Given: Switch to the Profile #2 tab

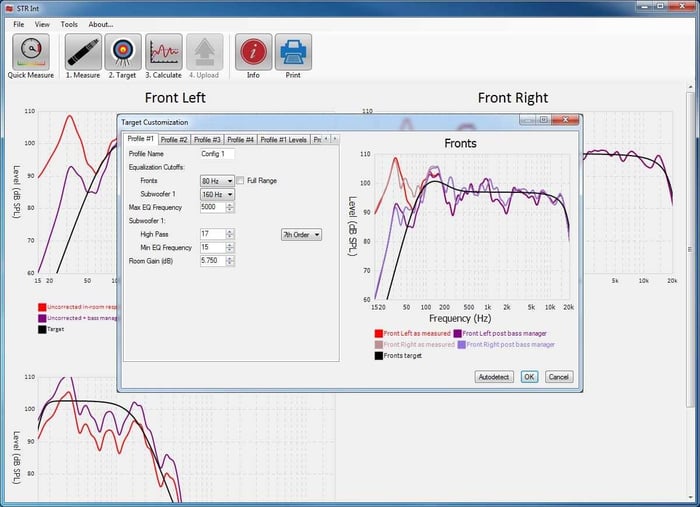Looking at the screenshot, I should point(174,140).
